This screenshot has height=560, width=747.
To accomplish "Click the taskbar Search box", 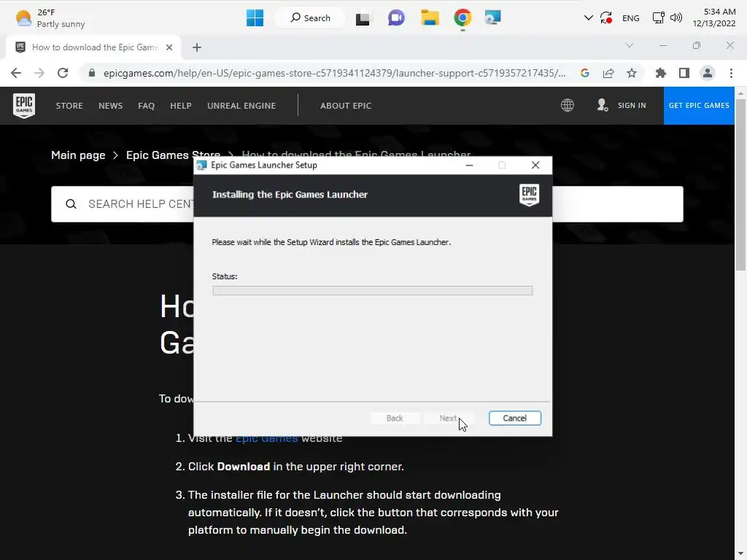I will [x=310, y=18].
